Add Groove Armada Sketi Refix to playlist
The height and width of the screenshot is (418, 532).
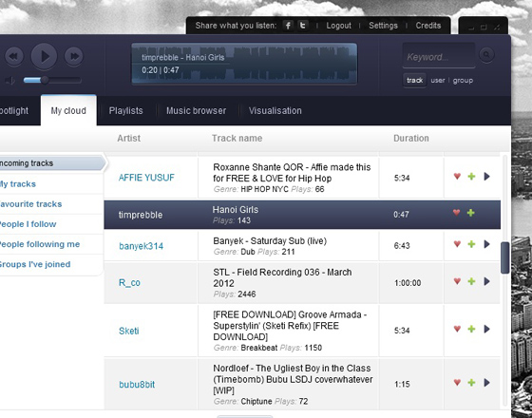pos(471,329)
